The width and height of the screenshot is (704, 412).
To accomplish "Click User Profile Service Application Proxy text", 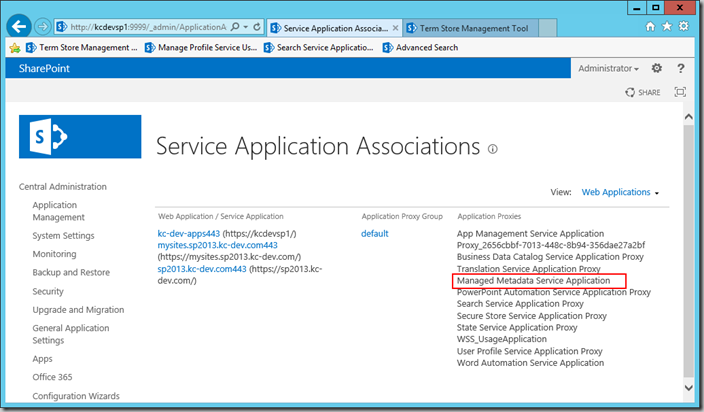I will (x=529, y=351).
